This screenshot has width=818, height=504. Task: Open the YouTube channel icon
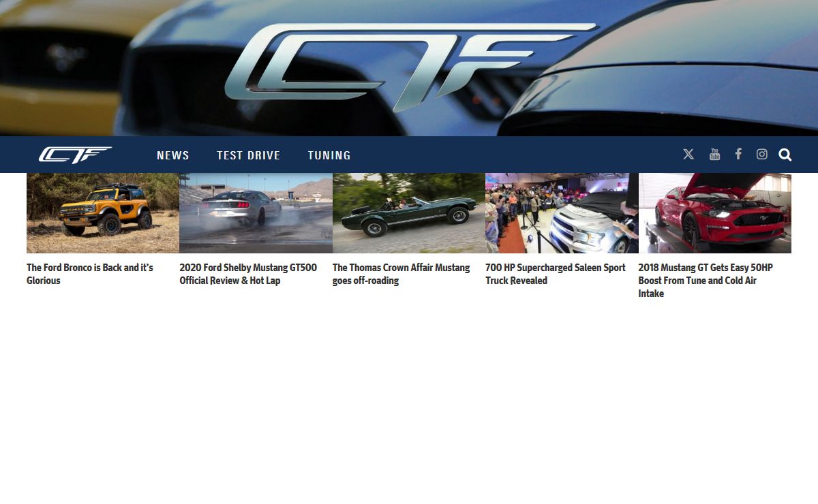pos(714,155)
